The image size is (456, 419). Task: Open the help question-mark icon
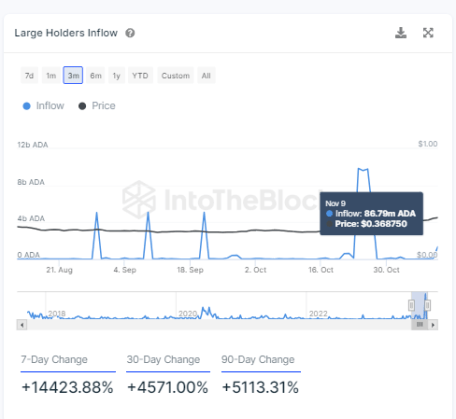point(130,33)
